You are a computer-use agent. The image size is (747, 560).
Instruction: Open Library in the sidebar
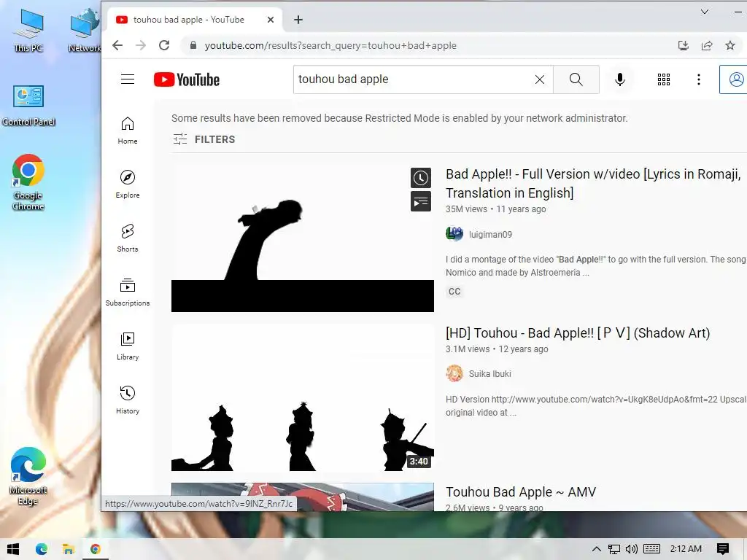[x=128, y=346]
